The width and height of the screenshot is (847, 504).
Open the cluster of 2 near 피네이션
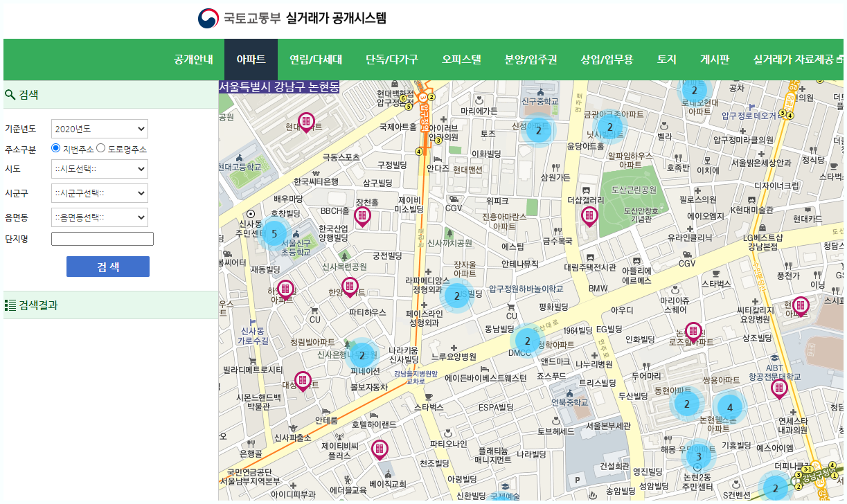362,356
